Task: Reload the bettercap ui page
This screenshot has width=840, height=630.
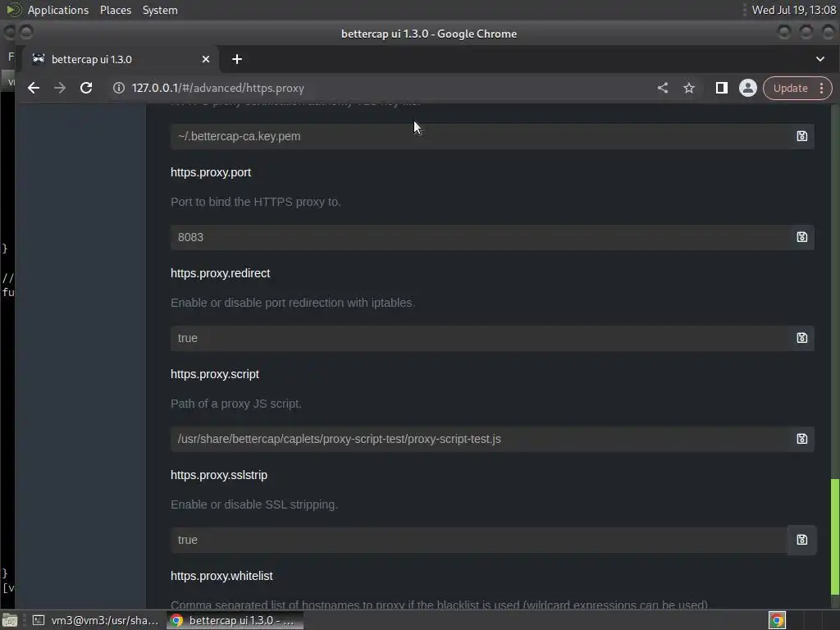Action: pyautogui.click(x=85, y=88)
